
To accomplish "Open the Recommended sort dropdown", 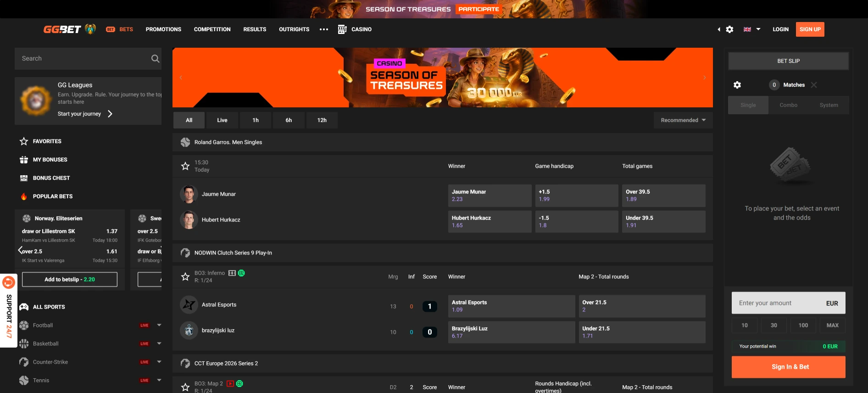I will point(683,120).
